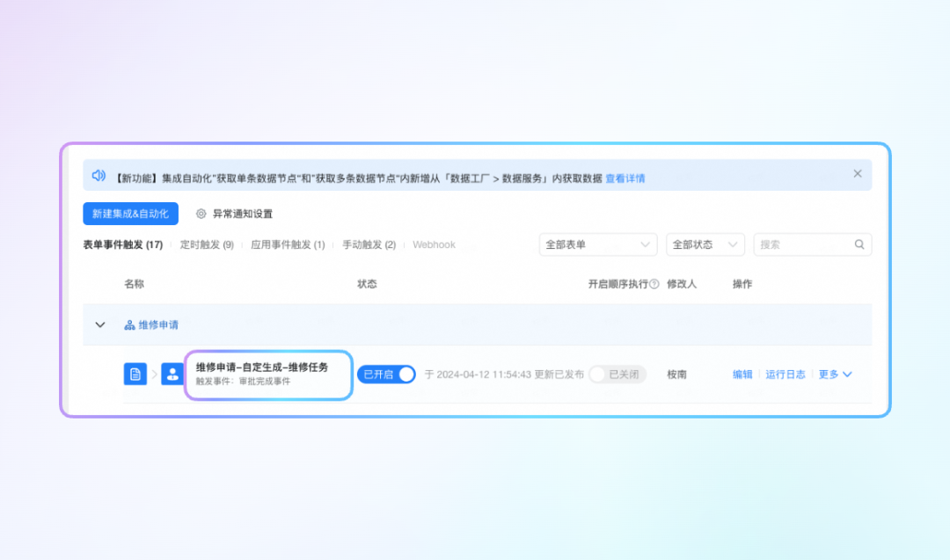Click the speaker announcement icon
This screenshot has width=950, height=560.
[99, 176]
